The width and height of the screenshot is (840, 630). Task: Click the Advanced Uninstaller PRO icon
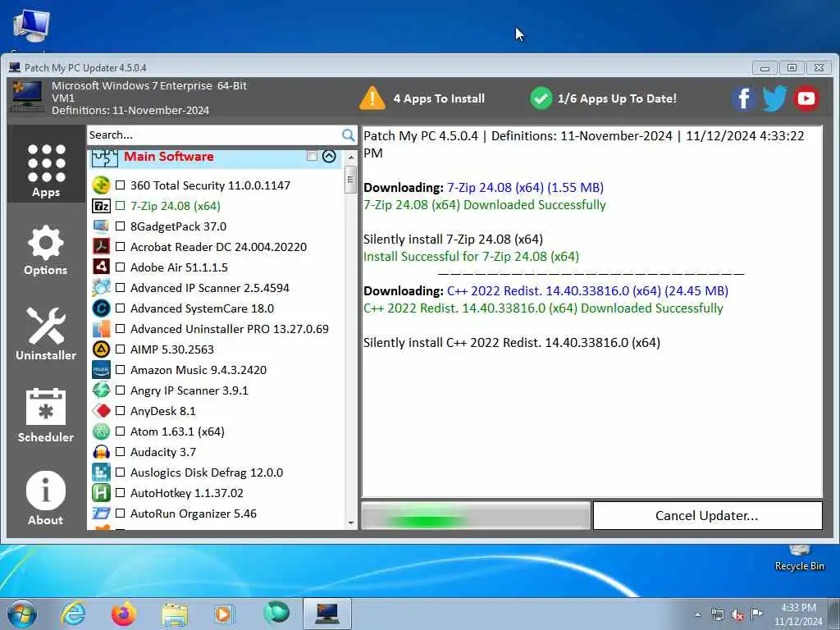pyautogui.click(x=101, y=328)
